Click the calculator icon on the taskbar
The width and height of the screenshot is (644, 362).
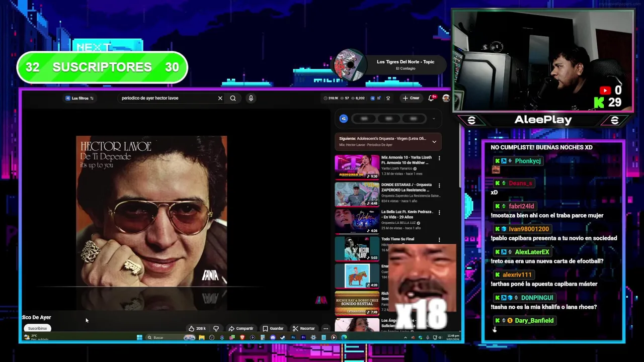coord(262,337)
